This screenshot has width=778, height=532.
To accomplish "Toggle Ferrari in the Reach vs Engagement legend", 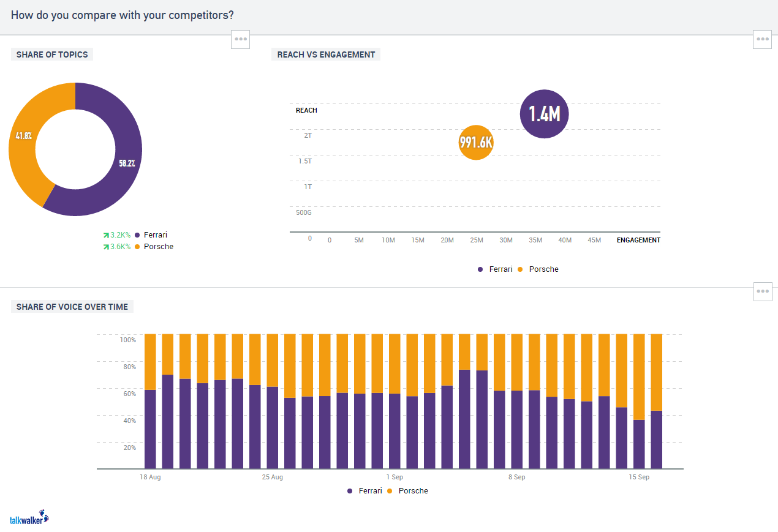I will (x=495, y=269).
